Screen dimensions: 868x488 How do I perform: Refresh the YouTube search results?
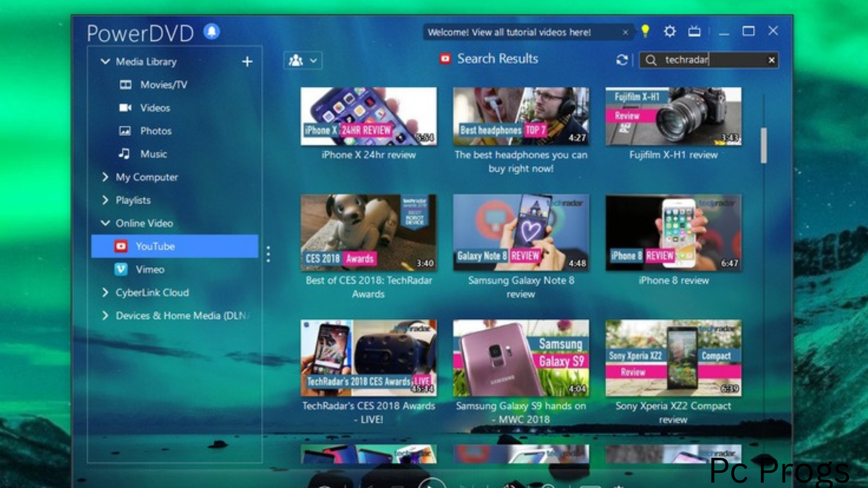point(622,60)
